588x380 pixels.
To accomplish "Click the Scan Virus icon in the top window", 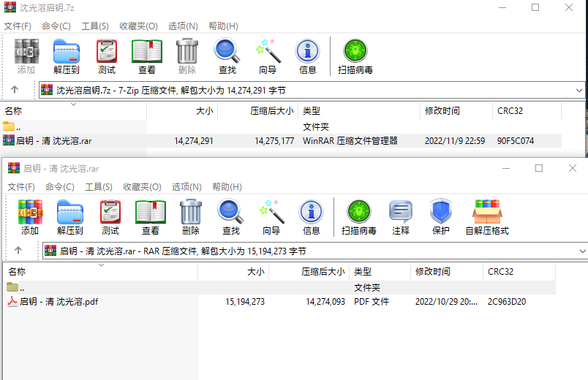I will coord(355,57).
